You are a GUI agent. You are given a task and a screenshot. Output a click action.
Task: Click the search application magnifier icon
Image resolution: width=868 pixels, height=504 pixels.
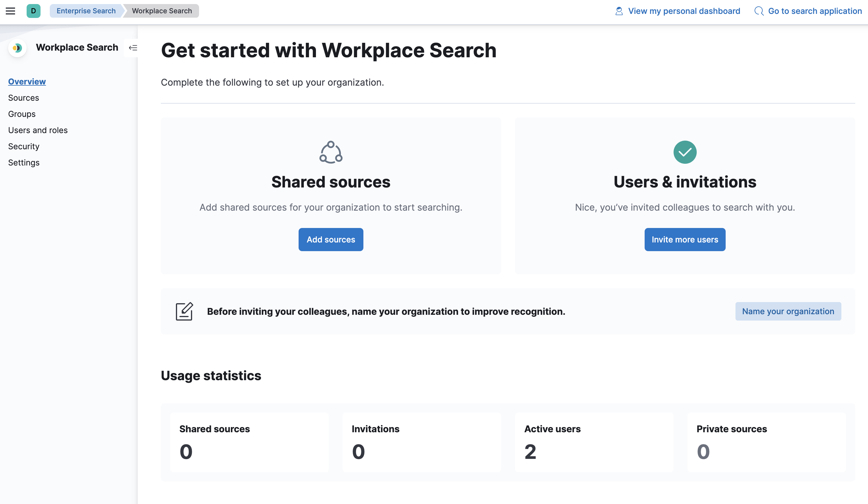tap(759, 11)
